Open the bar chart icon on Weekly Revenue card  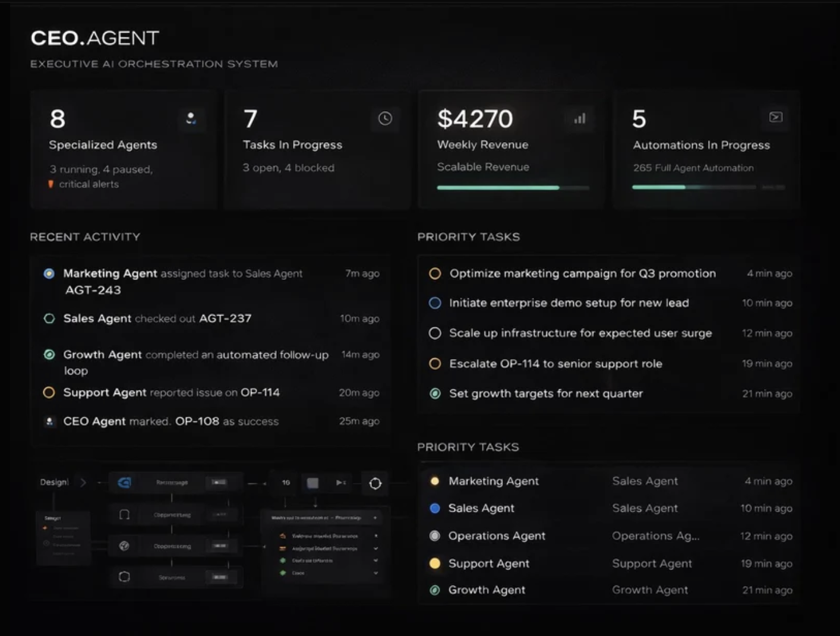tap(579, 118)
